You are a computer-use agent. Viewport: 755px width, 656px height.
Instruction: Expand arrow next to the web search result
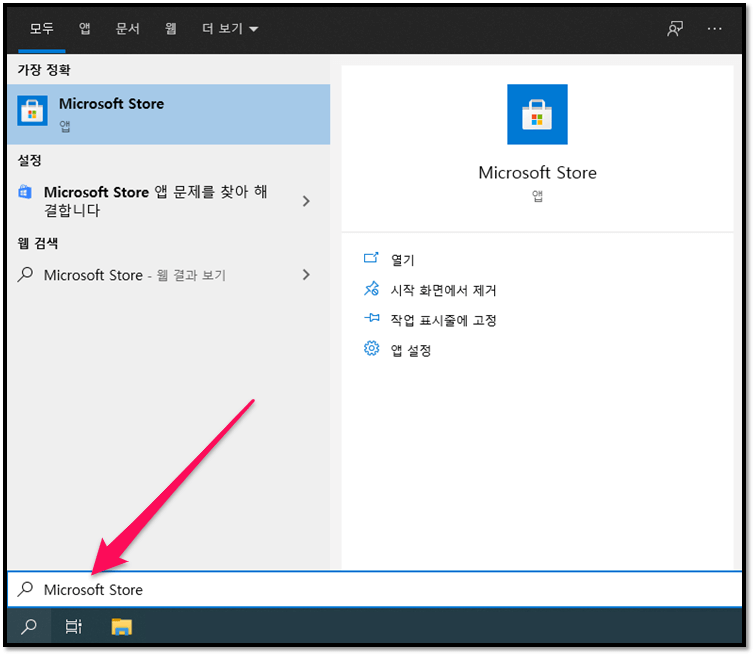tap(306, 275)
